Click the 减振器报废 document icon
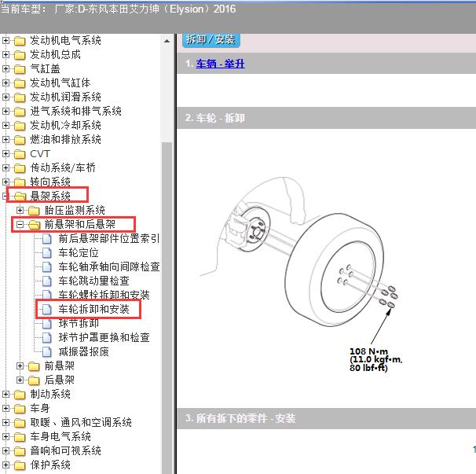476x474 pixels. pyautogui.click(x=47, y=352)
